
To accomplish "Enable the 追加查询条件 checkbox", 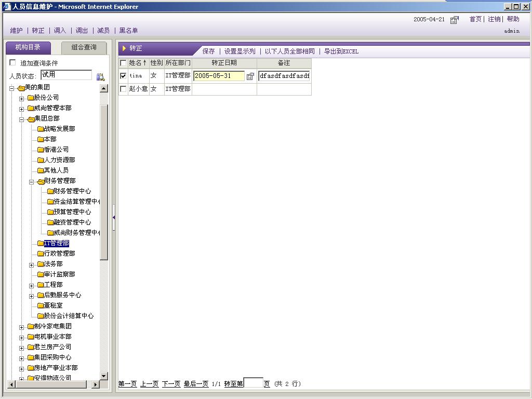I will tap(13, 63).
